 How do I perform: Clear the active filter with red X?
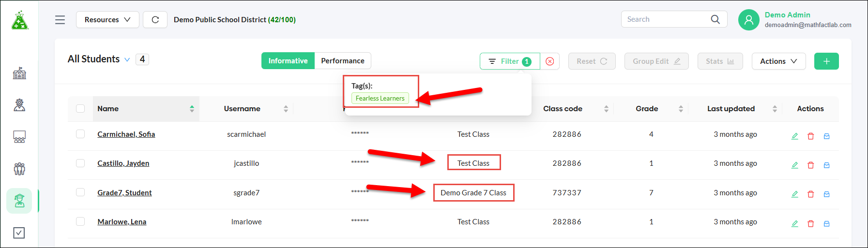(x=550, y=61)
